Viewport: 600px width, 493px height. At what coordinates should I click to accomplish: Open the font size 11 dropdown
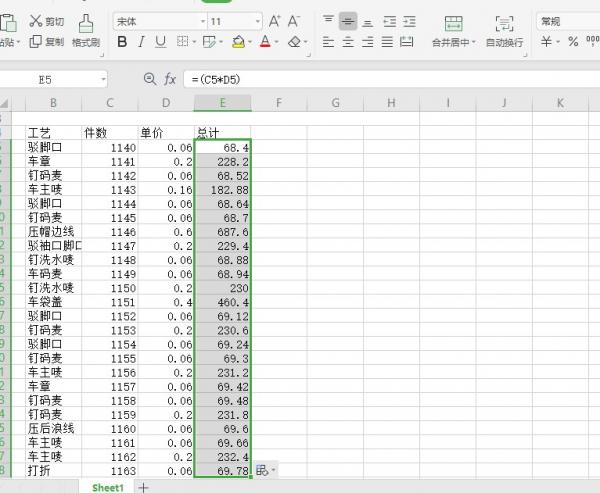(258, 21)
